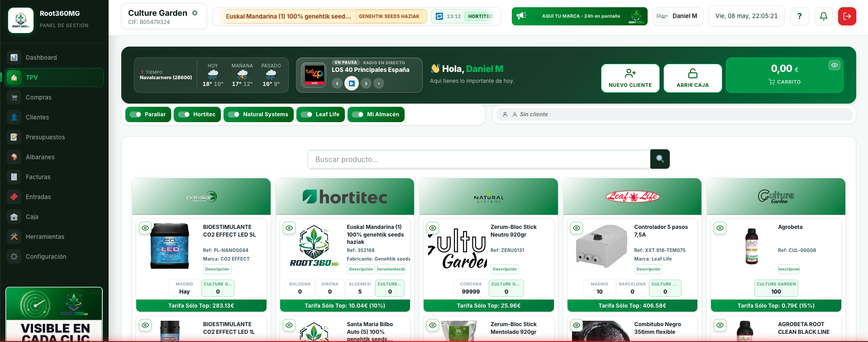Screen dimensions: 868x342
Task: Toggle eye icon on BIOESTIMULANTE CO2 EFFECT LED 5L
Action: pos(145,228)
